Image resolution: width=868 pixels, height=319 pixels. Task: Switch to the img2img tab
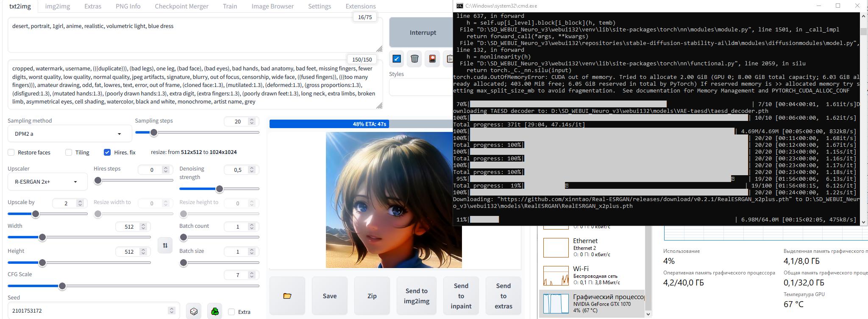coord(58,6)
